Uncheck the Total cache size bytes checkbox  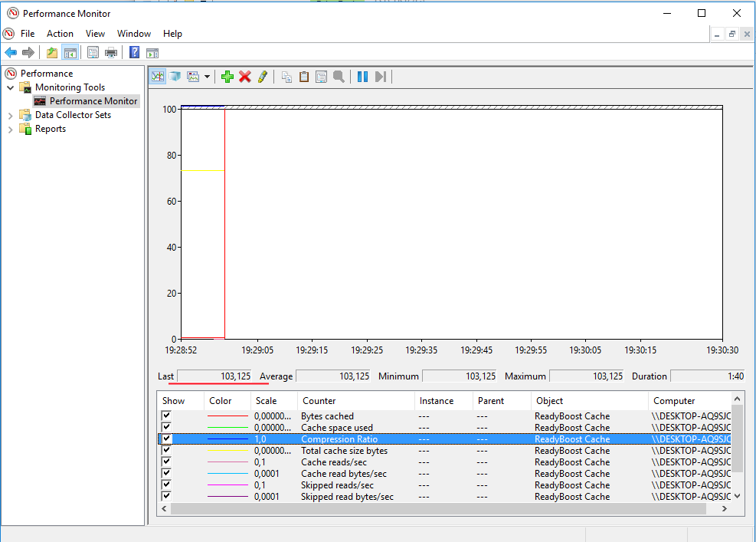[x=166, y=450]
